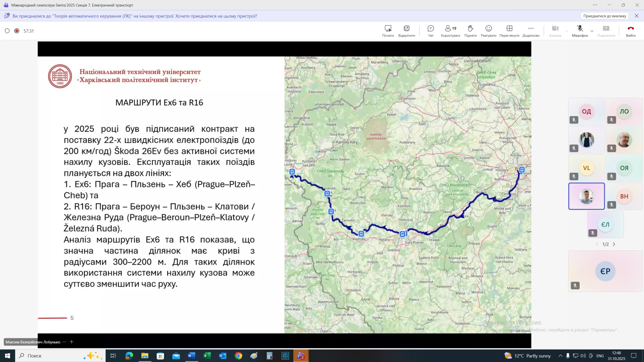Select the ЄР participant tile
The height and width of the screenshot is (362, 644).
click(x=605, y=271)
